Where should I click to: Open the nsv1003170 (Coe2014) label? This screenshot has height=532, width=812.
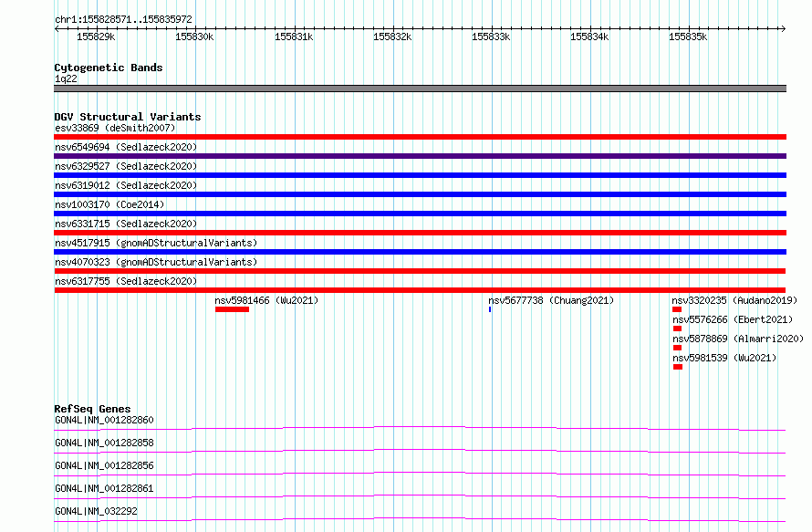coord(109,204)
